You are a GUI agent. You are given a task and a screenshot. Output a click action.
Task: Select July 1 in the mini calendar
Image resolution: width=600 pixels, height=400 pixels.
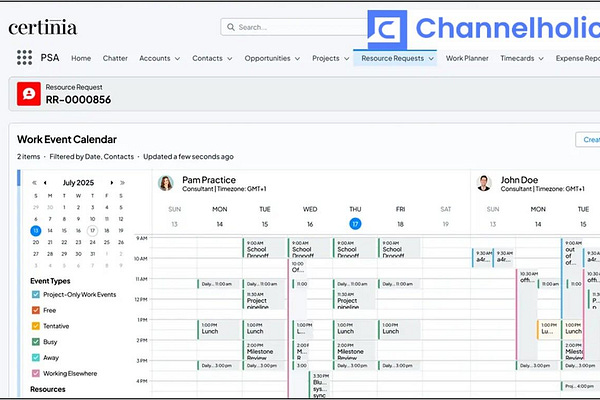coord(64,207)
